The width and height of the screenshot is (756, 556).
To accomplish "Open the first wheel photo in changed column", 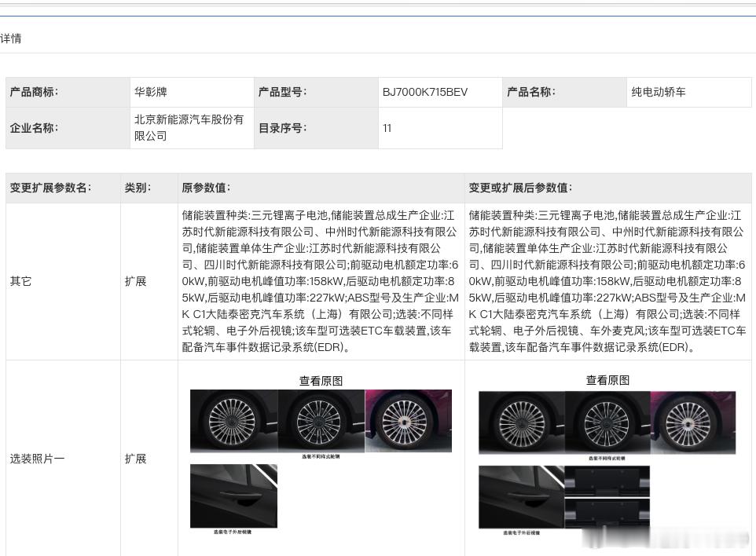I will pos(522,422).
